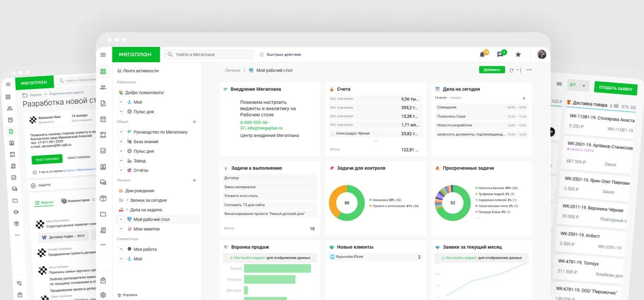Expand the Моё item under Избранные

click(121, 102)
